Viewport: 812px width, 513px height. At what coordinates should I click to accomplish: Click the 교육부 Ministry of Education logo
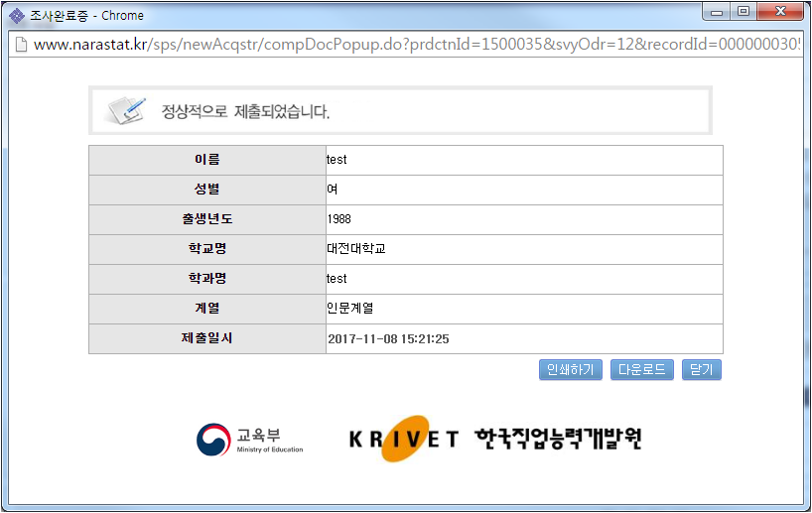coord(249,439)
